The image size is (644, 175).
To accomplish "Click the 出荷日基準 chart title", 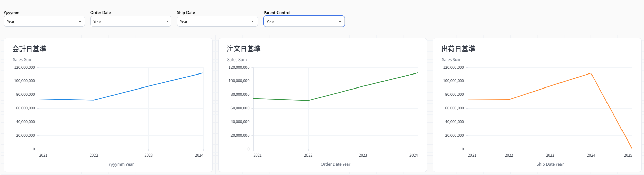I will 458,49.
